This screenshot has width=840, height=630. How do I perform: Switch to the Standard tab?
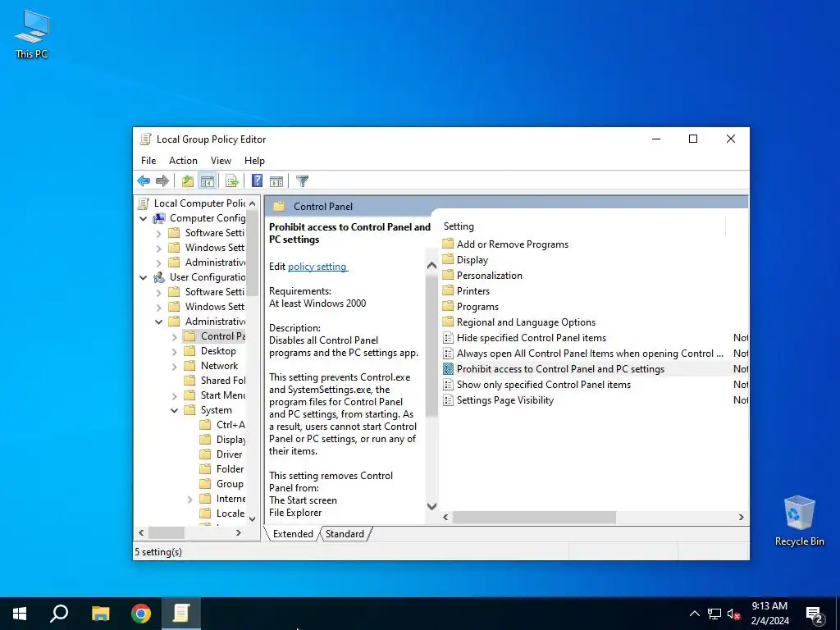click(x=345, y=533)
